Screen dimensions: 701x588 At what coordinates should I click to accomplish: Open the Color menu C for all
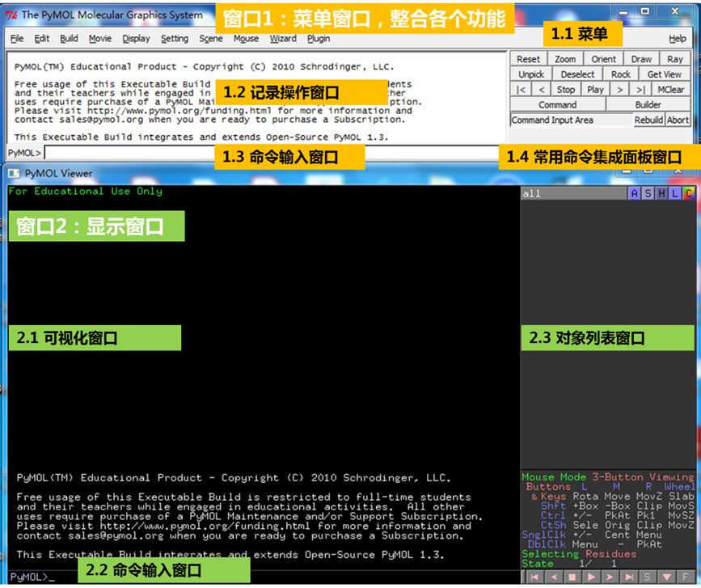pyautogui.click(x=688, y=193)
